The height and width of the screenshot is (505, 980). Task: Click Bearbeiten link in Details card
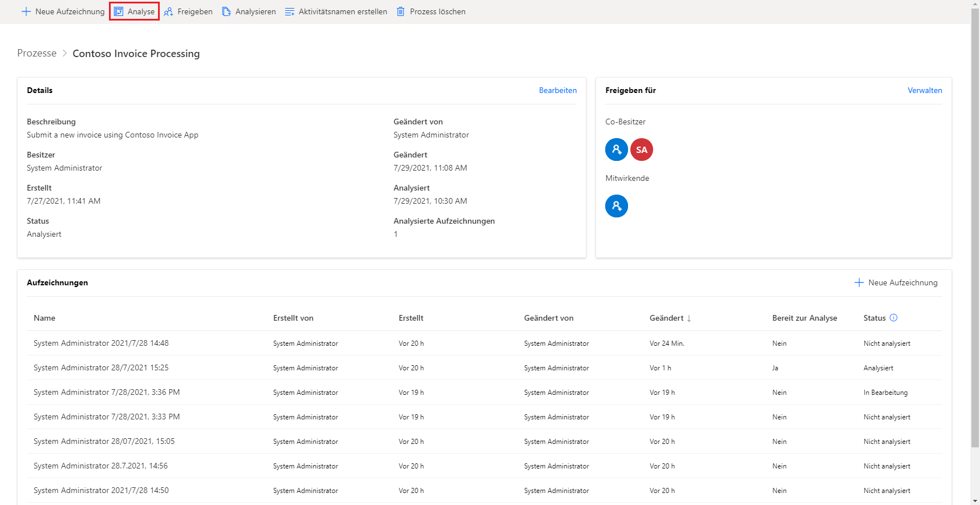pyautogui.click(x=557, y=90)
